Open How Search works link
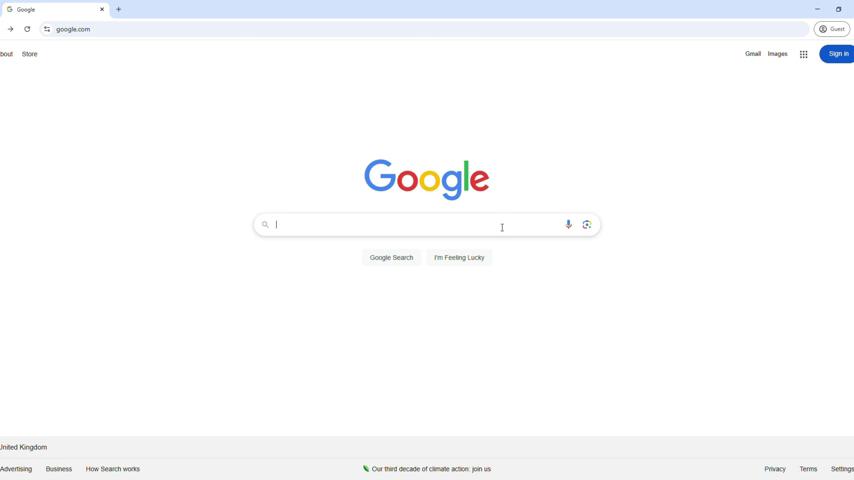 [x=113, y=469]
